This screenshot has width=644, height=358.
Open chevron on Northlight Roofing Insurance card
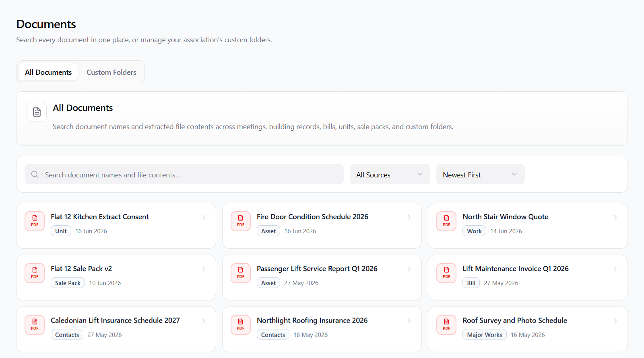click(409, 321)
